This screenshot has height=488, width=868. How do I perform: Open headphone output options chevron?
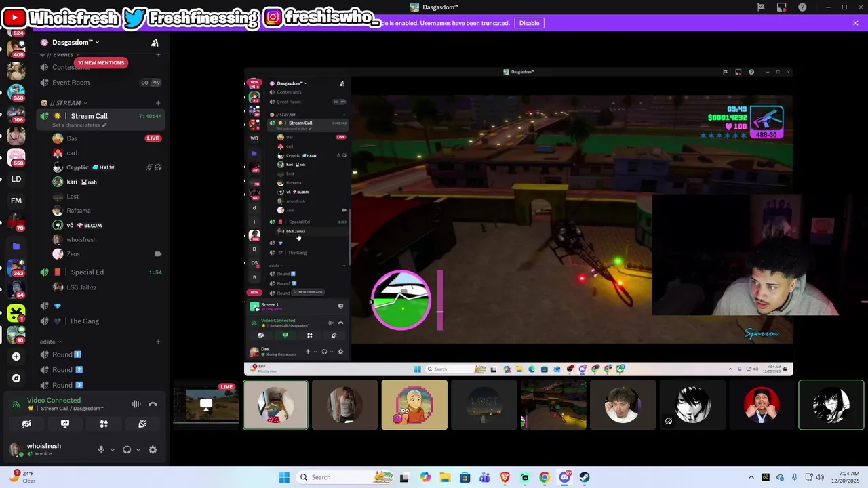[x=138, y=449]
